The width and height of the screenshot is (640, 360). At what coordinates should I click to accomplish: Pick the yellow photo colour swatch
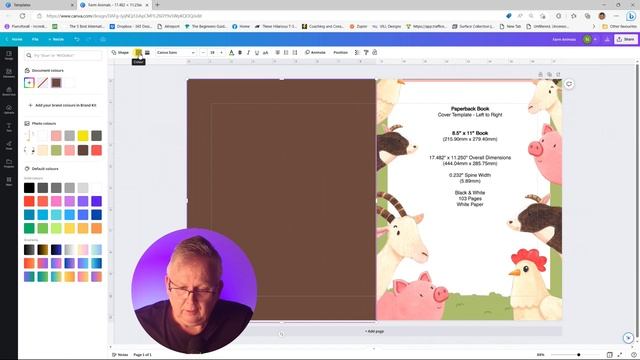coord(83,136)
